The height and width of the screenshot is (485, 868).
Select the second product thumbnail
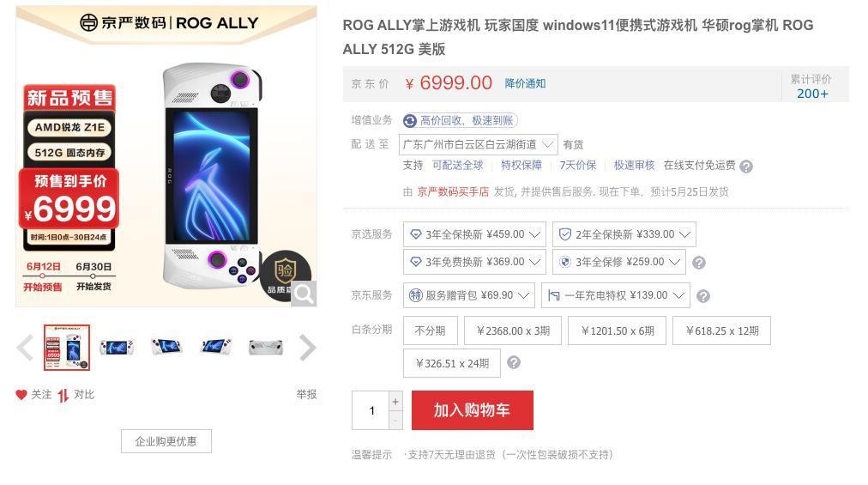click(117, 348)
